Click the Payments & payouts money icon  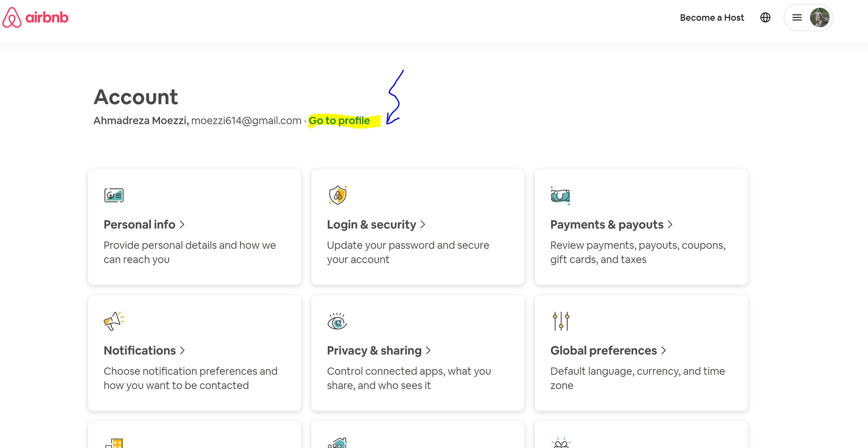(x=560, y=195)
